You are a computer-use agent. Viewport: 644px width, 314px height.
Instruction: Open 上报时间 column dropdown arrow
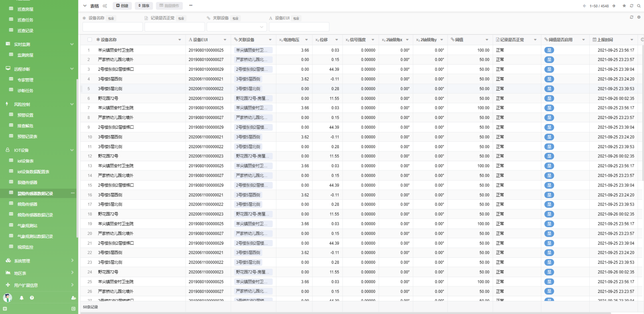pyautogui.click(x=632, y=40)
